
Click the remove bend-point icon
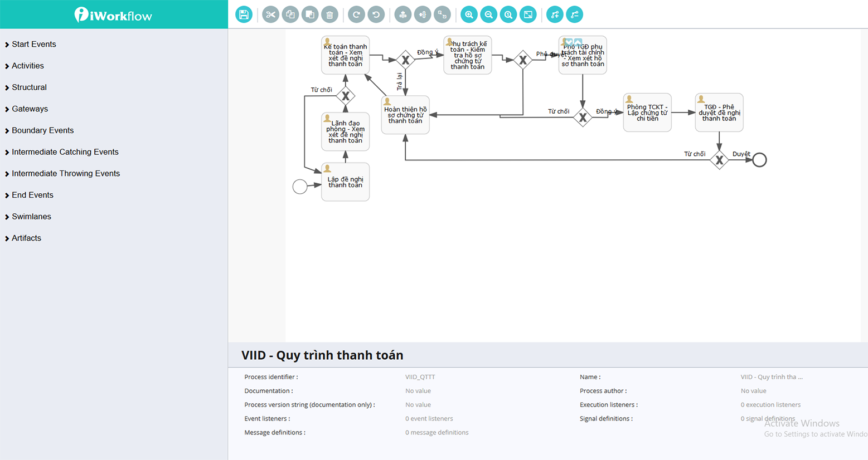[574, 14]
